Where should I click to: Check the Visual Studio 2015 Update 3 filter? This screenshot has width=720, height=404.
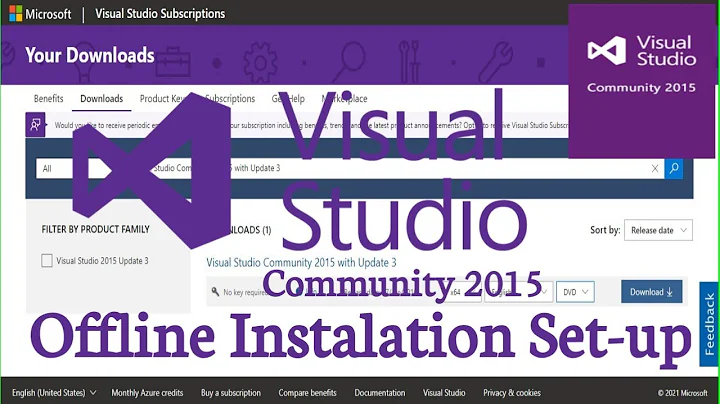click(x=47, y=261)
